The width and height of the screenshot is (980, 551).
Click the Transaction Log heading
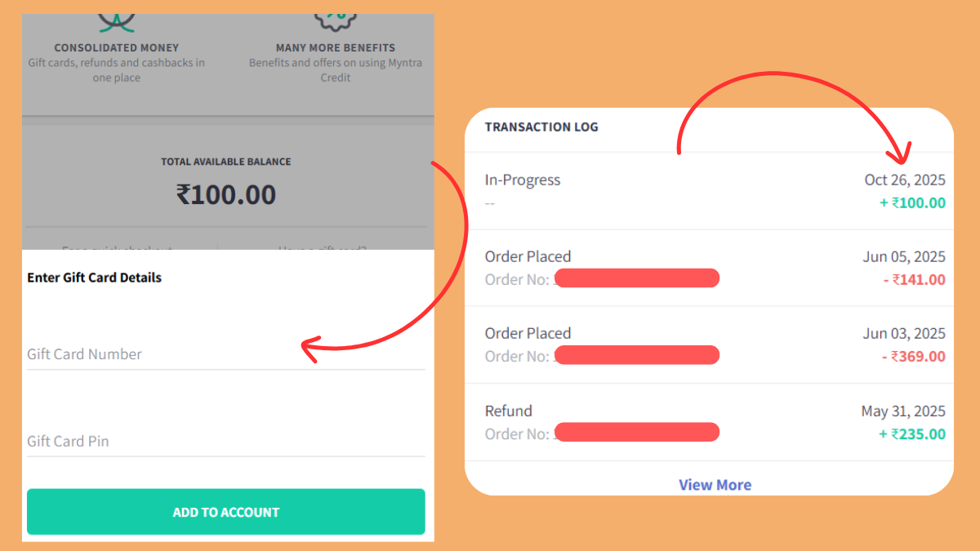(541, 127)
